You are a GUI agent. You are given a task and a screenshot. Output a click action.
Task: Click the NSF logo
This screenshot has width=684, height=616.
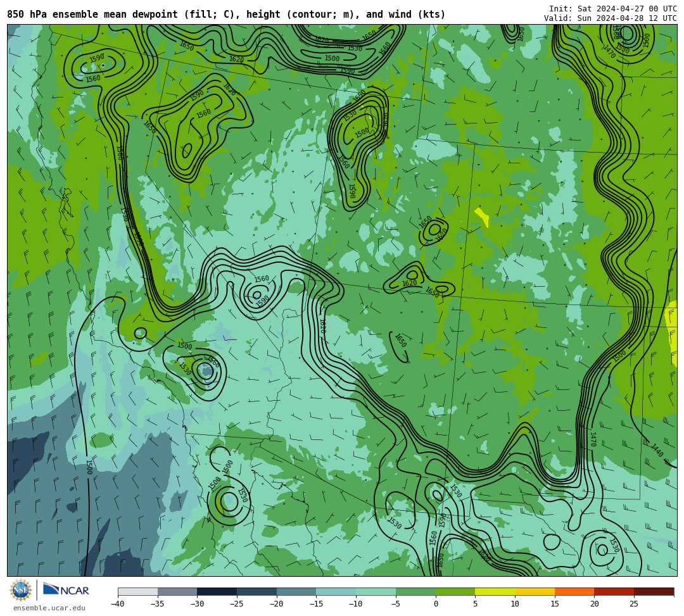pos(20,590)
